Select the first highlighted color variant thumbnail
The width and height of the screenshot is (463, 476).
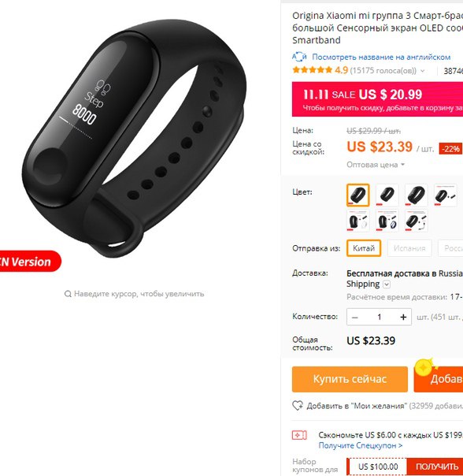(x=358, y=195)
